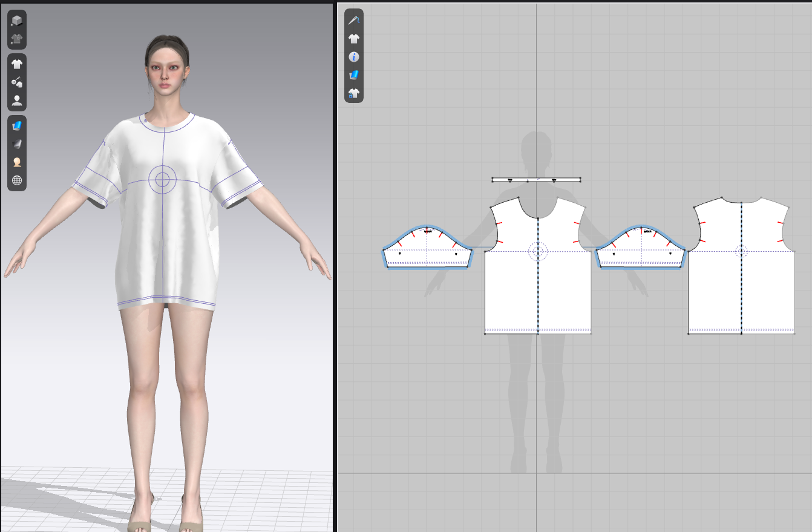Open the white shirt icon in 2D toolbar
Viewport: 812px width, 532px height.
coord(354,38)
